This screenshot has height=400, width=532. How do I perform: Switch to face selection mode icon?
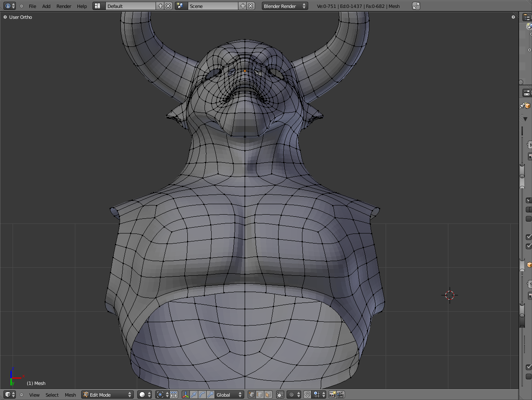tap(268, 395)
